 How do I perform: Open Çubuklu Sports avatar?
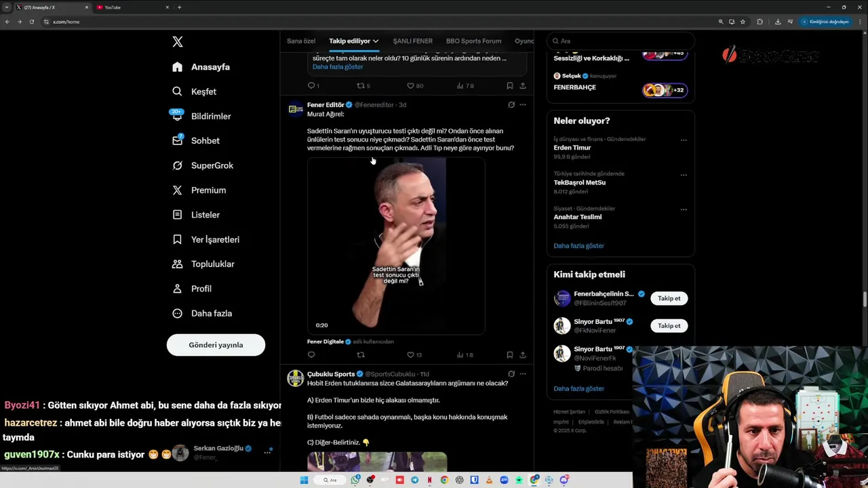click(x=295, y=378)
